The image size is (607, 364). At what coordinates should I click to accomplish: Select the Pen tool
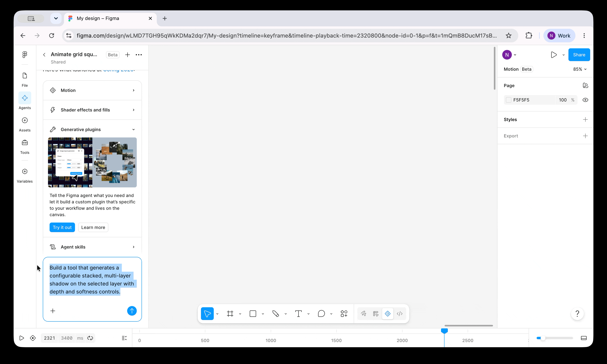(276, 313)
